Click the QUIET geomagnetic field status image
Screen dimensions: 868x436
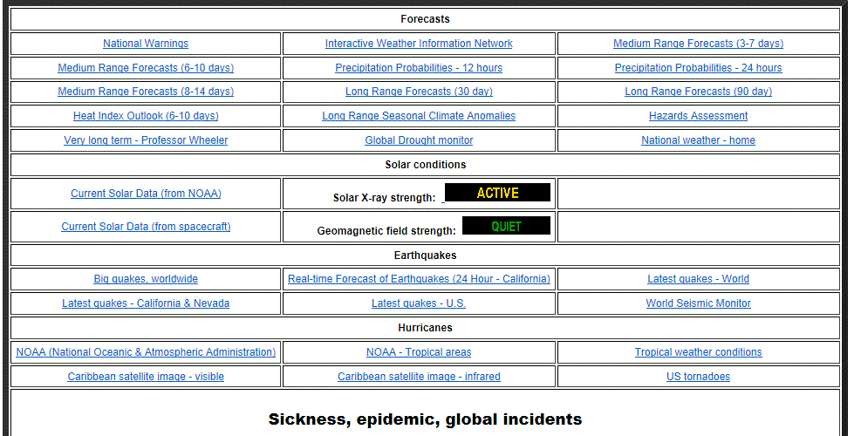click(507, 226)
